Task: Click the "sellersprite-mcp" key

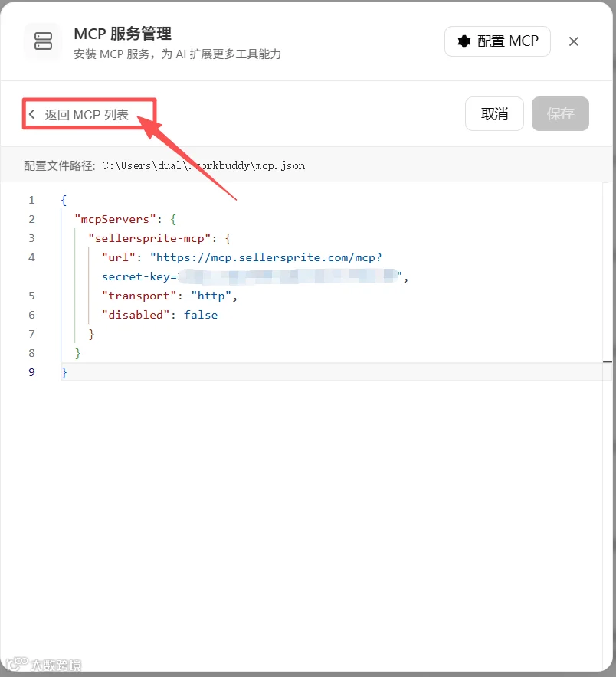Action: [x=149, y=238]
